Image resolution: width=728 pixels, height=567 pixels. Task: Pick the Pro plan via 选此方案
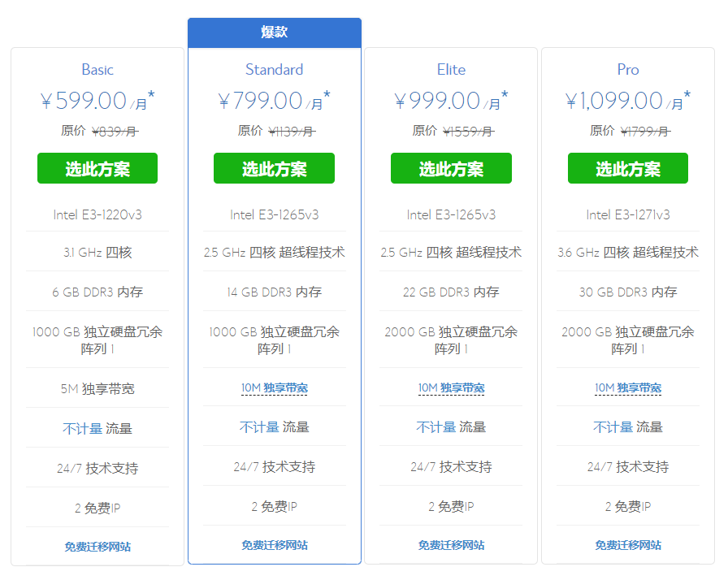(x=627, y=168)
